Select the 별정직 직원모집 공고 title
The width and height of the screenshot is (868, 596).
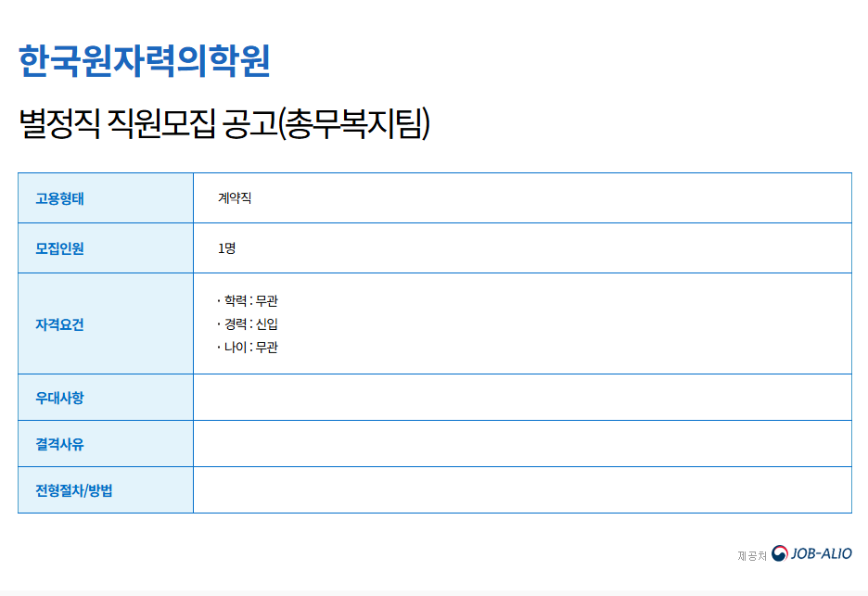(x=224, y=123)
